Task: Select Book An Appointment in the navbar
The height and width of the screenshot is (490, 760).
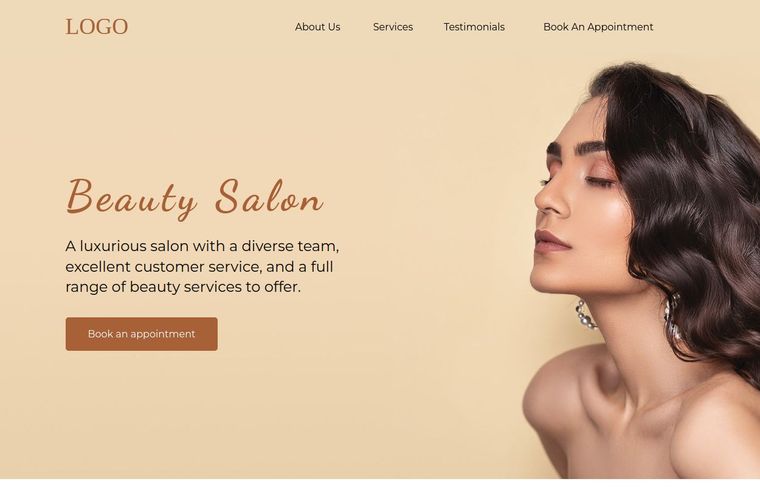Action: tap(598, 27)
